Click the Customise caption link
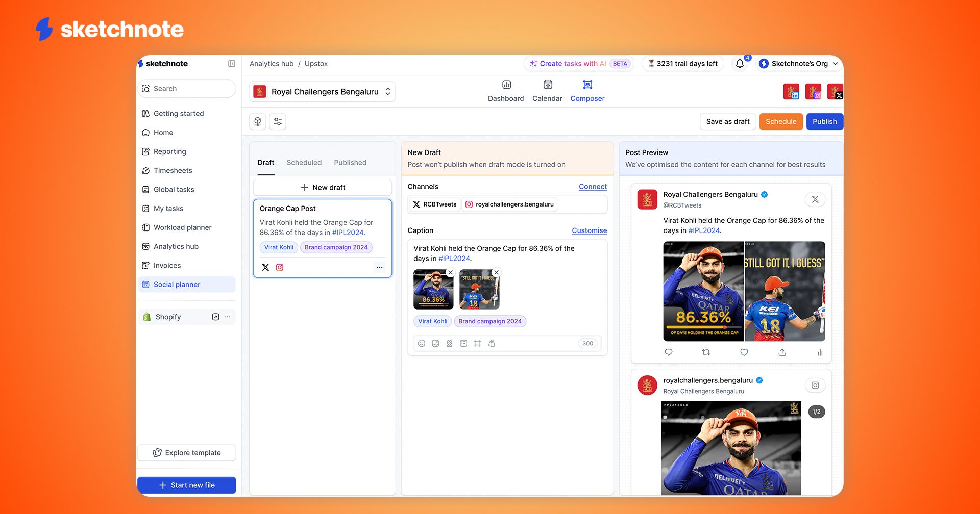980x514 pixels. (x=589, y=230)
